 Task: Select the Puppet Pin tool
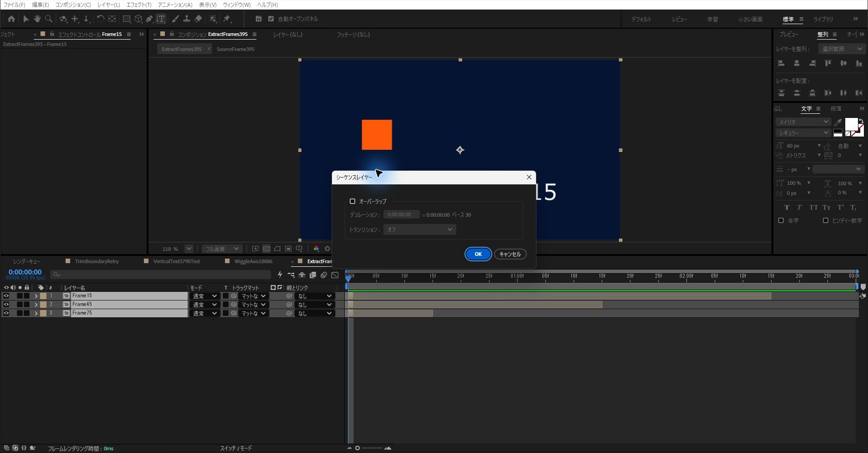tap(227, 19)
